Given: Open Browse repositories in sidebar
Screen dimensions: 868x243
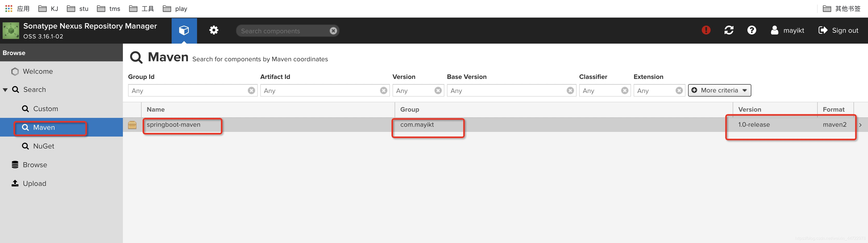Looking at the screenshot, I should (x=35, y=165).
